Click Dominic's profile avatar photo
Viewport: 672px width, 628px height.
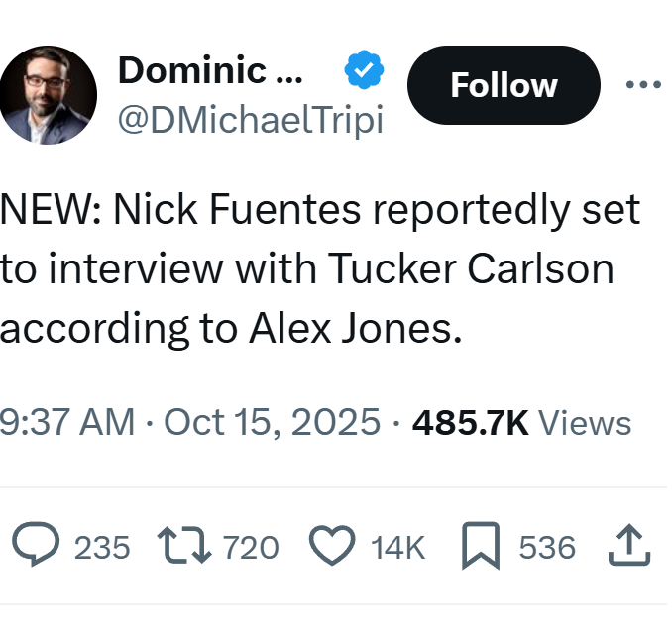pyautogui.click(x=49, y=94)
